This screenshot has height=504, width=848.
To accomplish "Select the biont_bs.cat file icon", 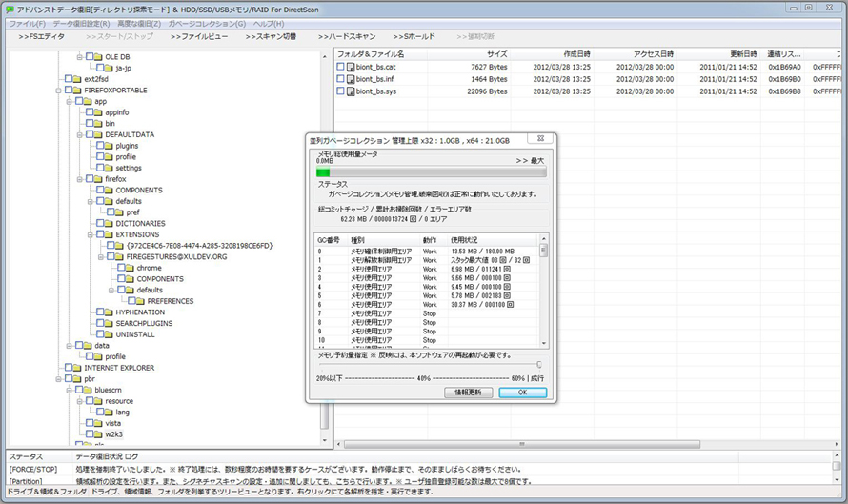I will coord(351,67).
